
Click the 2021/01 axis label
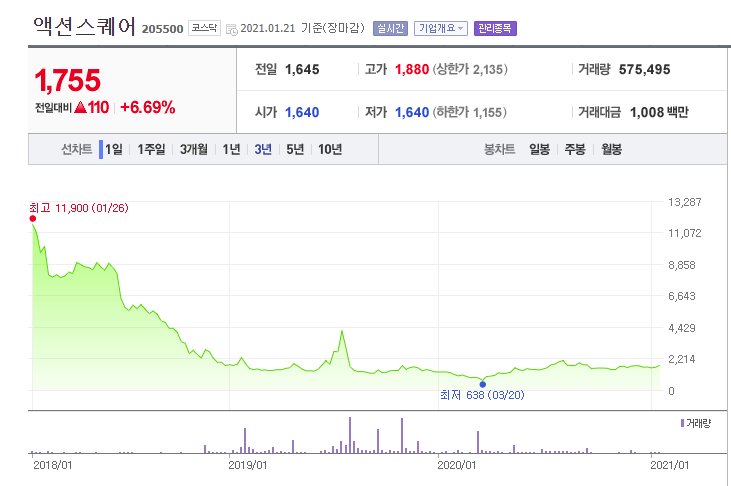coord(669,465)
